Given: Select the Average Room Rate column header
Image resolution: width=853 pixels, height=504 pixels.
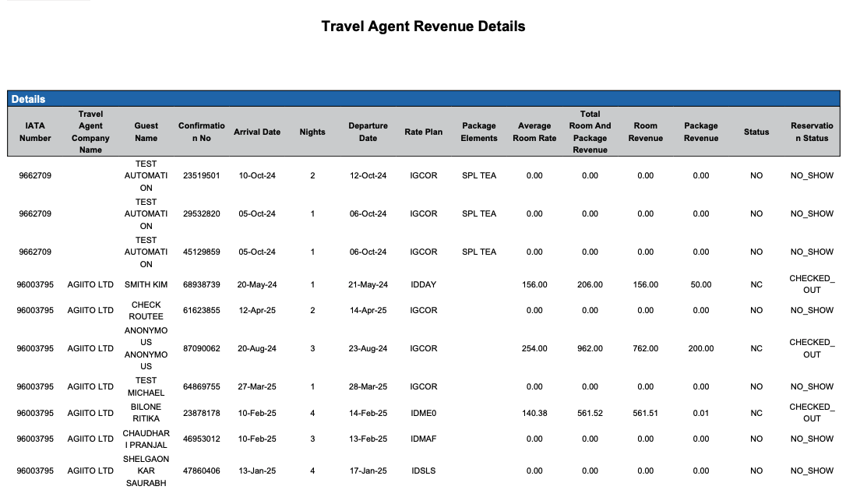Looking at the screenshot, I should pyautogui.click(x=534, y=132).
